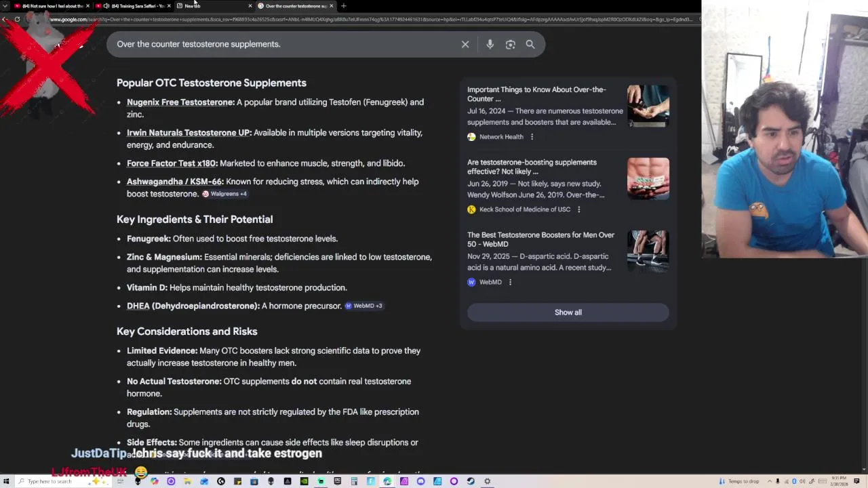Open File Explorer from the taskbar
868x488 pixels.
pos(188,481)
